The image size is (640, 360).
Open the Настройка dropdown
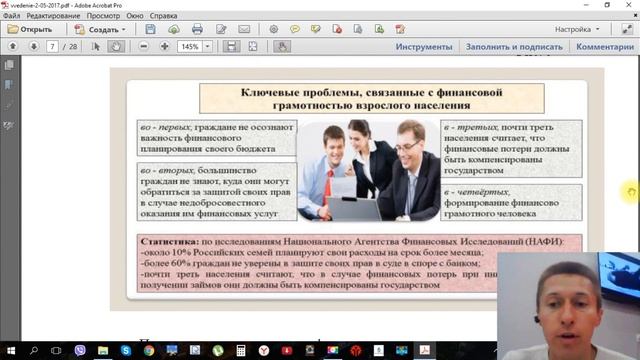577,29
